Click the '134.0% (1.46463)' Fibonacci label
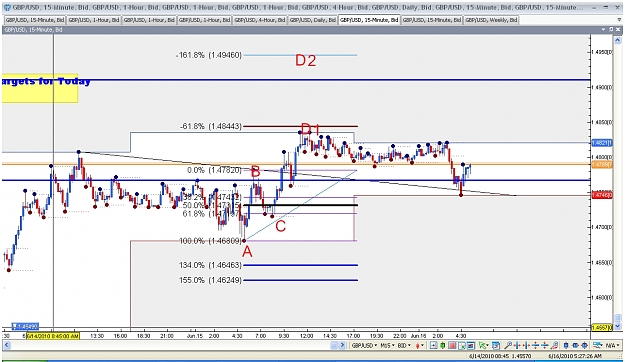Screen dimensions: 625x362 210,265
